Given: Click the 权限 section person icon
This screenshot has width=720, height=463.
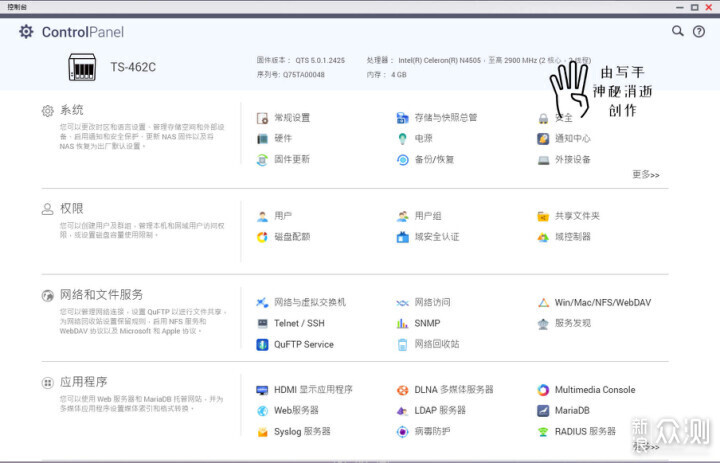Looking at the screenshot, I should tap(48, 209).
